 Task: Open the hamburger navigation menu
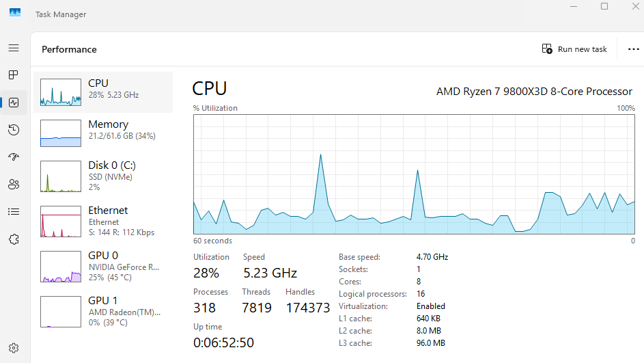tap(14, 48)
